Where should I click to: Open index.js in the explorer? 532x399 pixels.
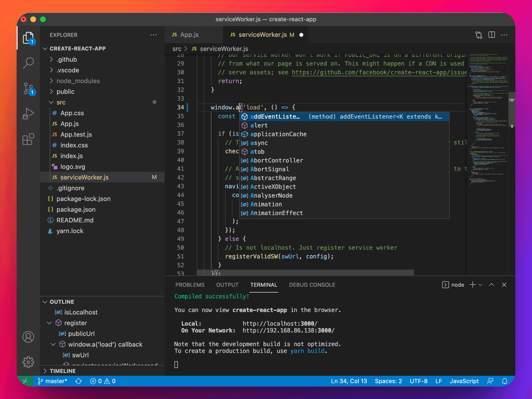point(102,156)
